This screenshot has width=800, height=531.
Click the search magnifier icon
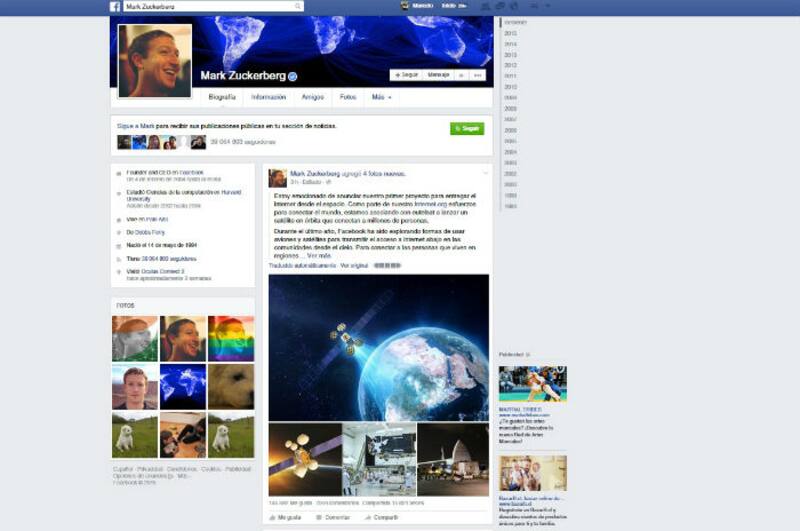pyautogui.click(x=298, y=6)
